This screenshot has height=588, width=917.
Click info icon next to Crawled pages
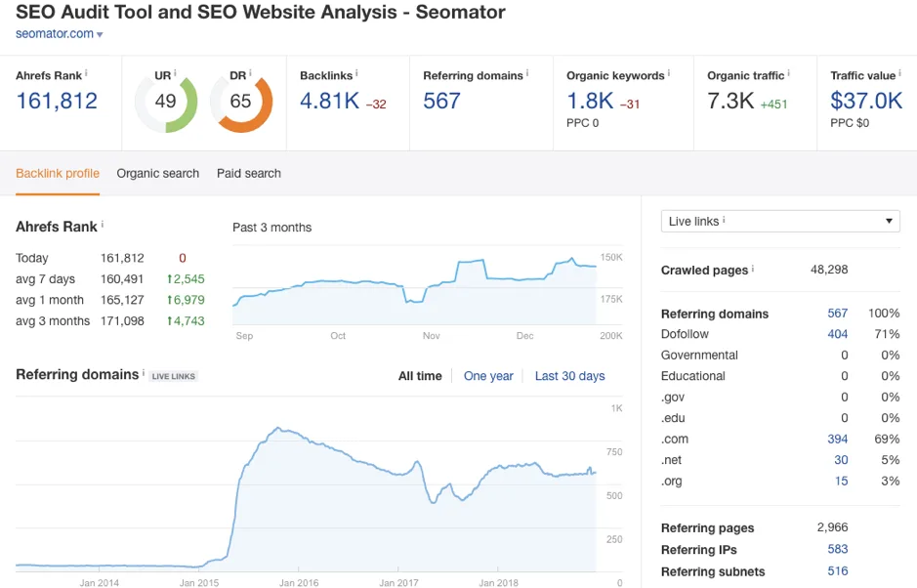click(753, 269)
